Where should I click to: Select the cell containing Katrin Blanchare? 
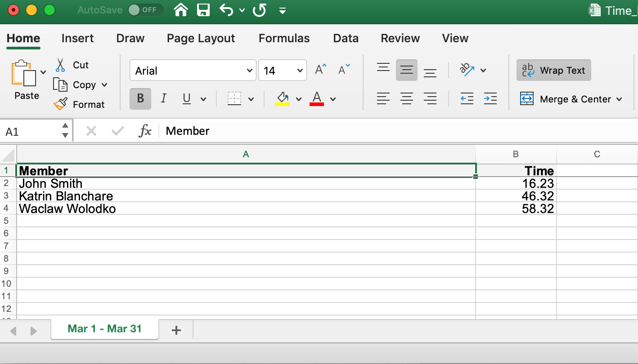click(x=246, y=196)
